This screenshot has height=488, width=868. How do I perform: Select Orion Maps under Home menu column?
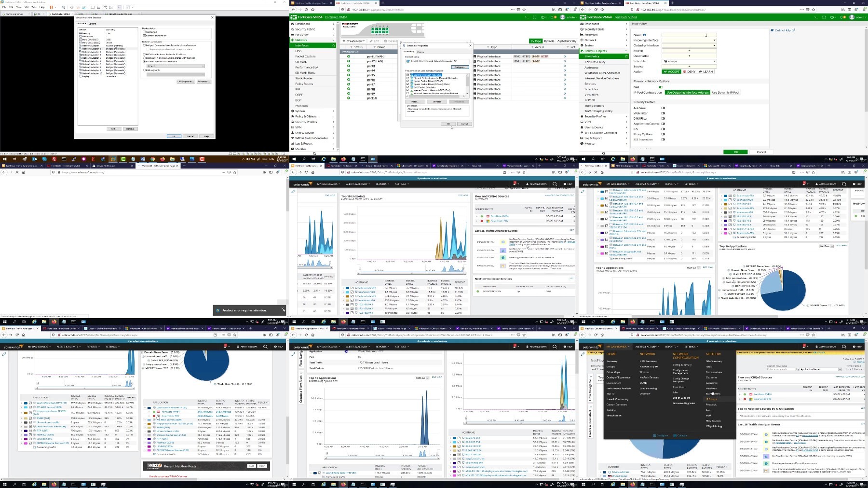[x=613, y=372]
